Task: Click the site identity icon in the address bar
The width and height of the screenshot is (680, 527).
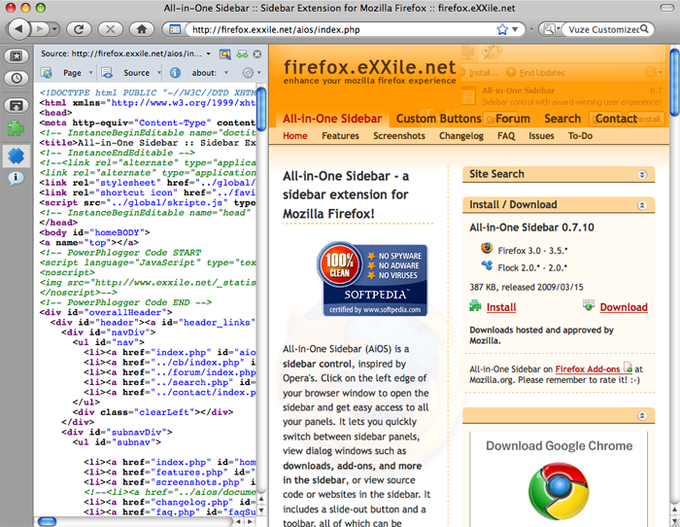Action: click(175, 29)
